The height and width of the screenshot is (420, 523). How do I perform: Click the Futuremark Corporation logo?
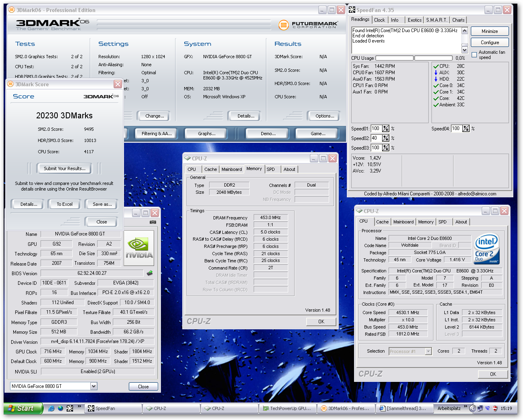coord(308,25)
